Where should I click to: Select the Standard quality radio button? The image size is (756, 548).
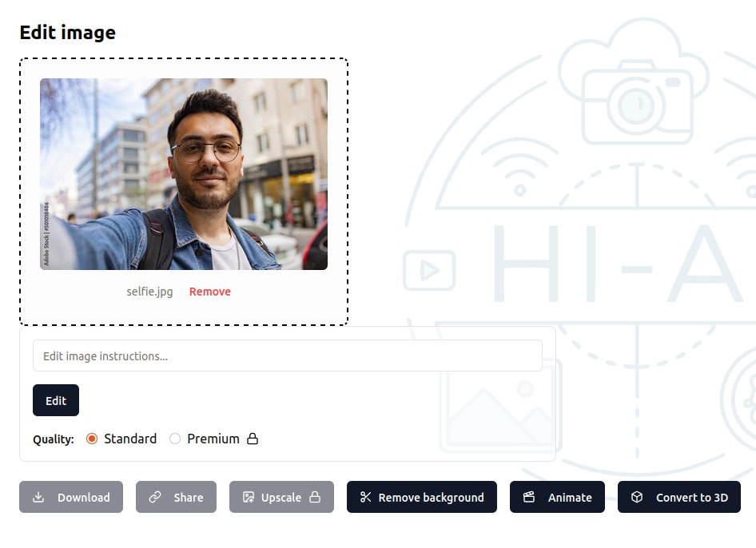(x=92, y=439)
